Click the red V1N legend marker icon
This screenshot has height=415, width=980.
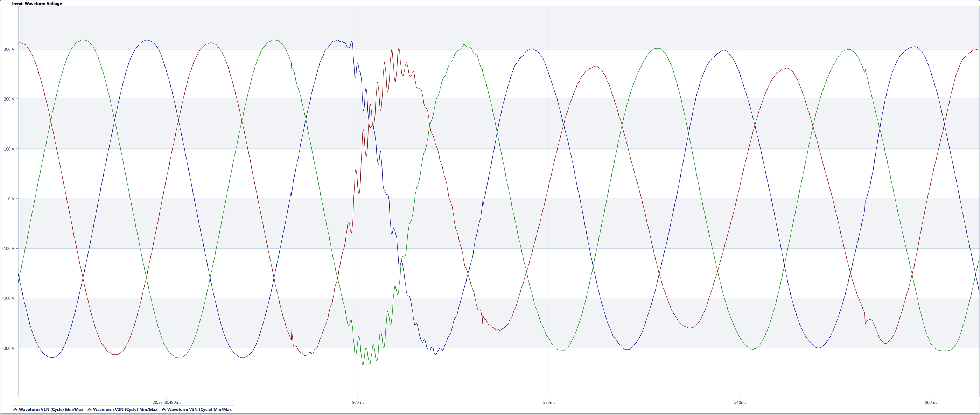pos(15,409)
